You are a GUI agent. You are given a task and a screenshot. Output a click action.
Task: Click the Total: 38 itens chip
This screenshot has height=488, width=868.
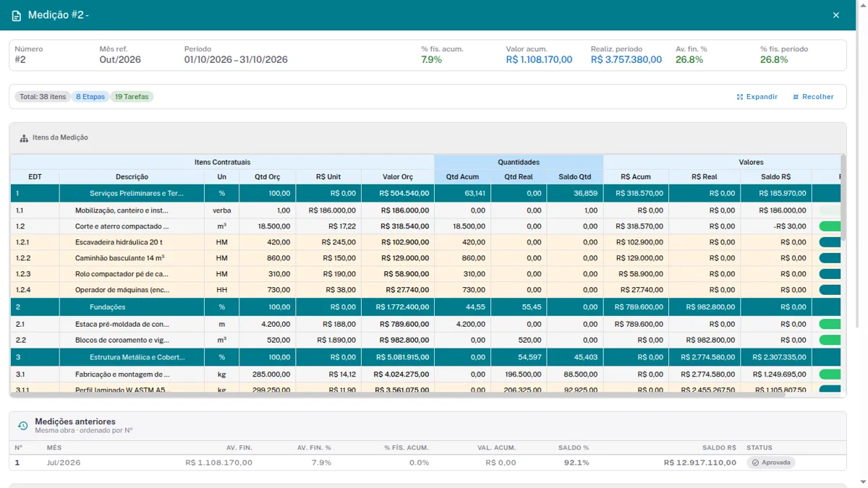coord(43,97)
